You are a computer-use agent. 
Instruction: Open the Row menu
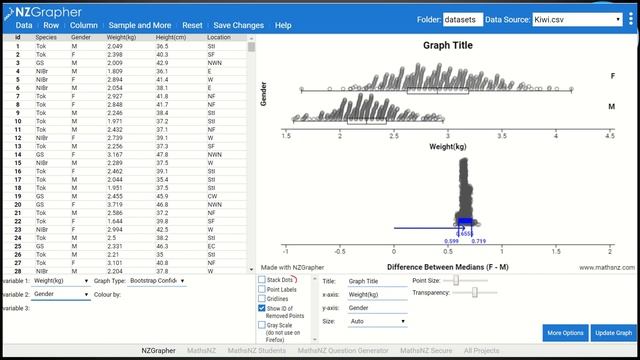(51, 25)
